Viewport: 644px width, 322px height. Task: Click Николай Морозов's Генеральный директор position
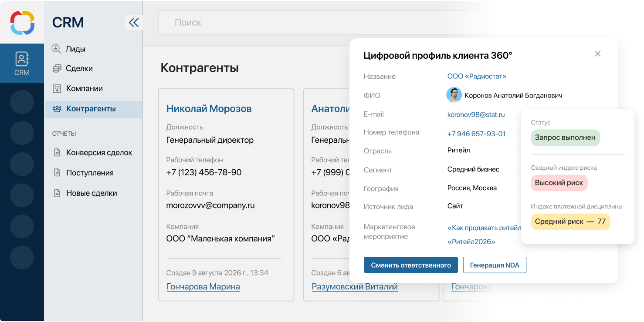coord(210,140)
